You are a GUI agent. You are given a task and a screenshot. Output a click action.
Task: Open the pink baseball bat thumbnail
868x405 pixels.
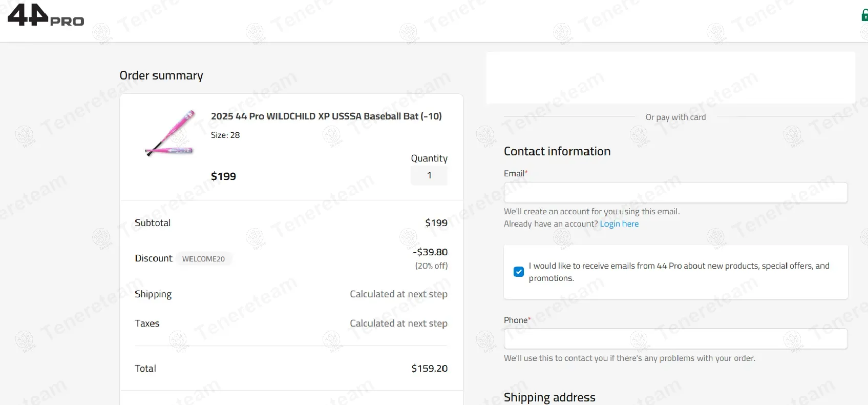tap(170, 133)
